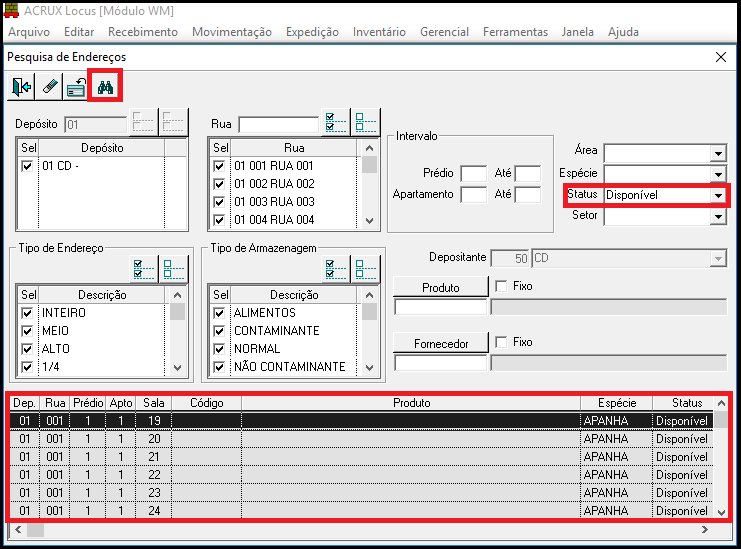Uncheck CONTAMINANTE storage type
The width and height of the screenshot is (741, 549).
(219, 331)
